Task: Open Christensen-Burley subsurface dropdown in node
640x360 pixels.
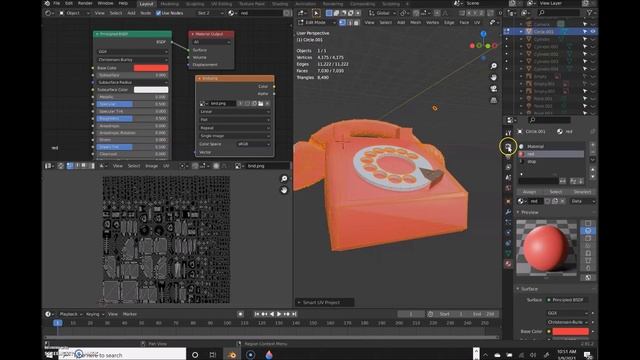Action: 132,60
